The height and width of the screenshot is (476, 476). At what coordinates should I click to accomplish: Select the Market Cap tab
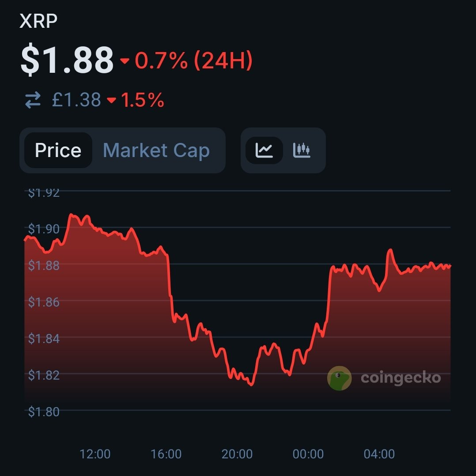[156, 150]
